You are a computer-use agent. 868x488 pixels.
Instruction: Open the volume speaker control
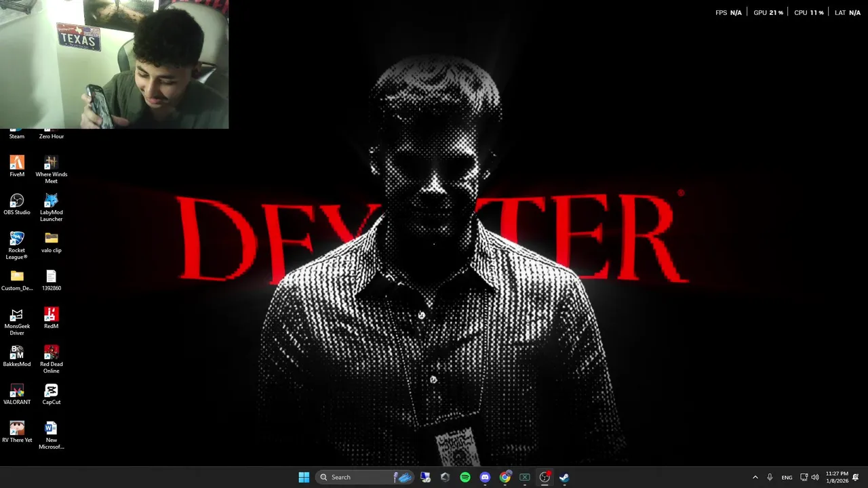815,477
